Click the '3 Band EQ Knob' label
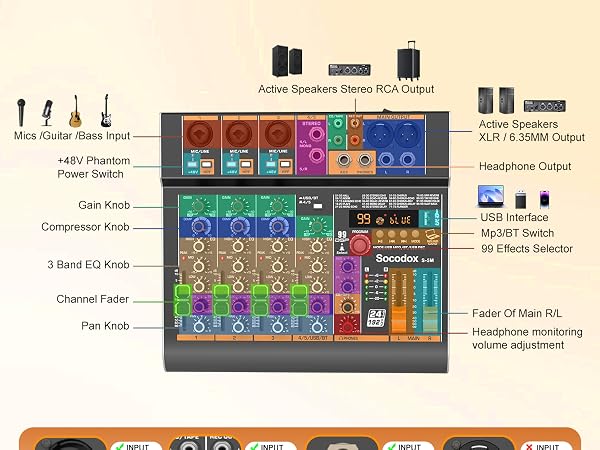 click(x=88, y=265)
